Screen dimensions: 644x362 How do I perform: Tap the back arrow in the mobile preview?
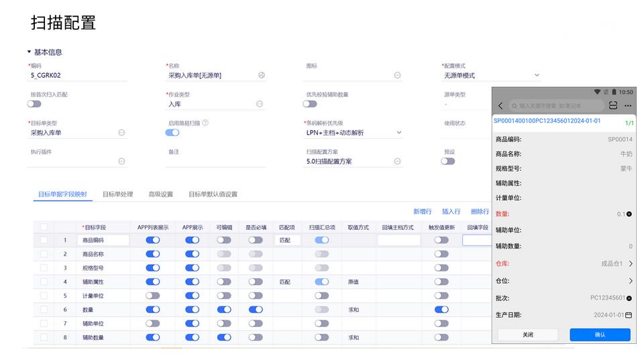point(501,106)
